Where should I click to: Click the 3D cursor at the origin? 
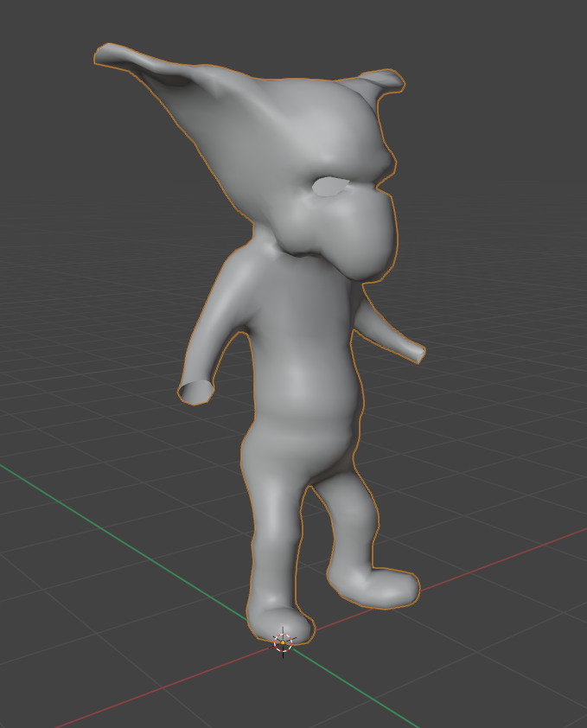(x=283, y=642)
